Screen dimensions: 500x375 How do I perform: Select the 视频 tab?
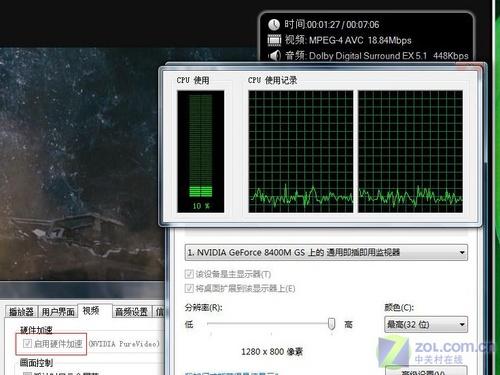[x=94, y=311]
